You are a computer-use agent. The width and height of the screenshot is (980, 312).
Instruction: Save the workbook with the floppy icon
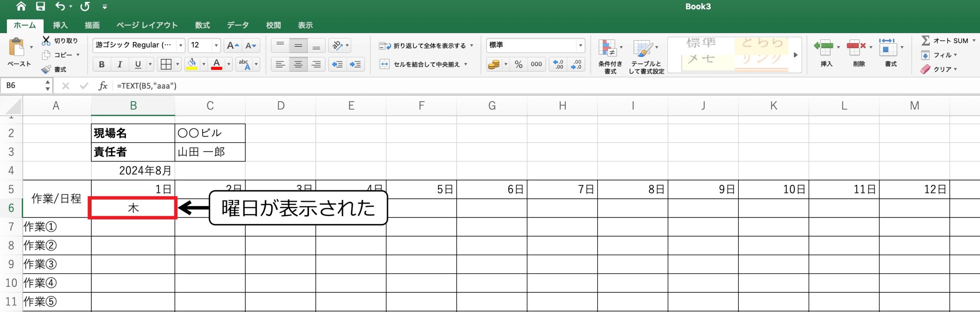40,6
